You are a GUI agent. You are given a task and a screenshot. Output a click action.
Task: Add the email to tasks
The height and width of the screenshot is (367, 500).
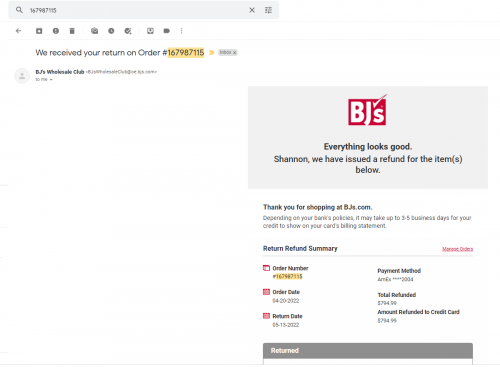click(x=128, y=31)
